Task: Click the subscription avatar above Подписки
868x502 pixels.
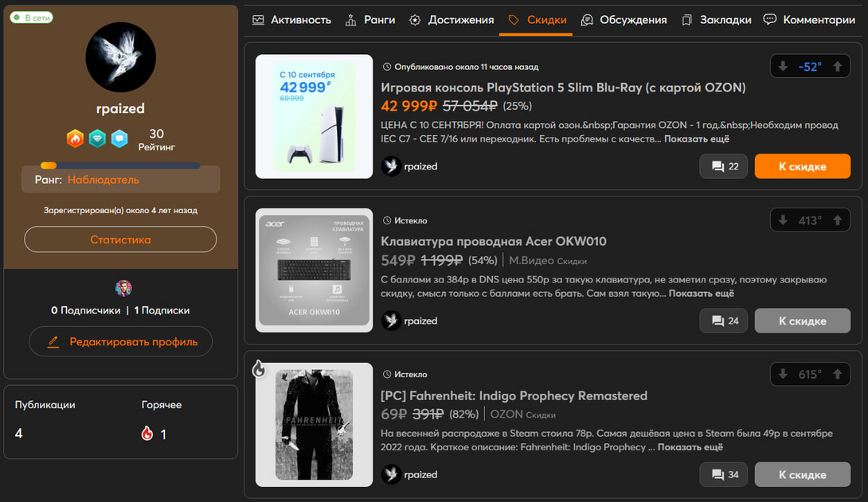Action: click(123, 288)
